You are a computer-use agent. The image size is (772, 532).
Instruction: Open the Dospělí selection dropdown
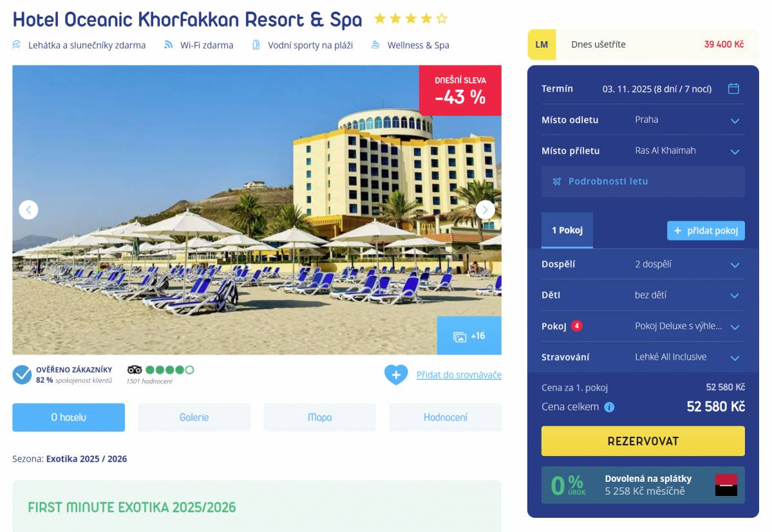pos(643,264)
